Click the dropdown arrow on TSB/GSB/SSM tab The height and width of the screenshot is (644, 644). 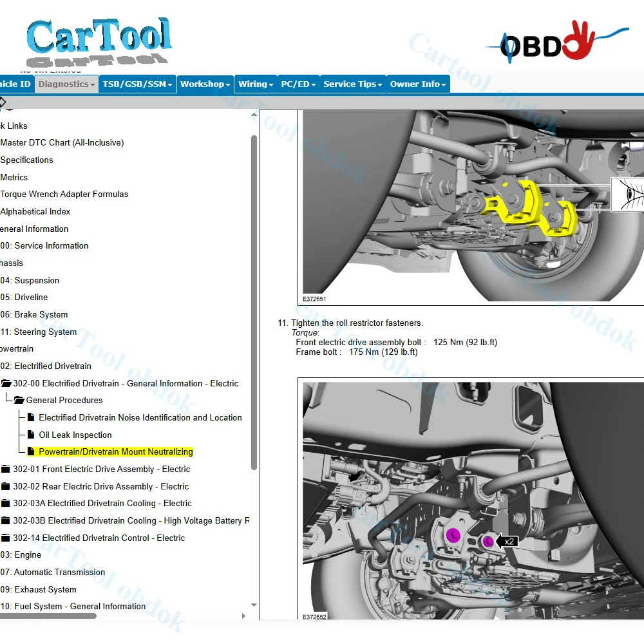(x=170, y=85)
